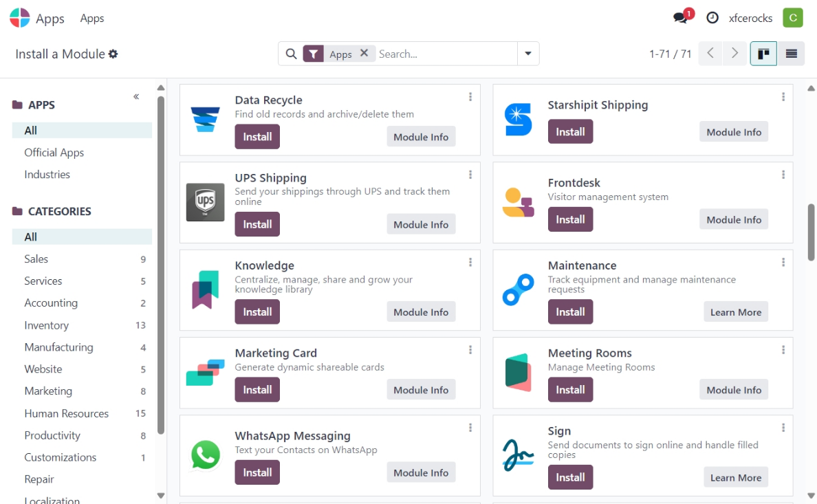Image resolution: width=817 pixels, height=504 pixels.
Task: Select the Inventory category
Action: point(47,325)
